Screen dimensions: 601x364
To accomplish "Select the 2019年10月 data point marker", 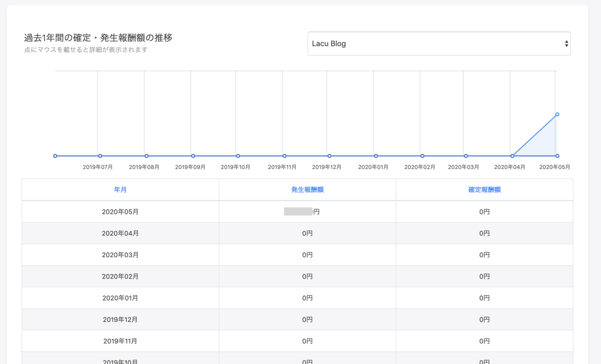I will coord(238,156).
